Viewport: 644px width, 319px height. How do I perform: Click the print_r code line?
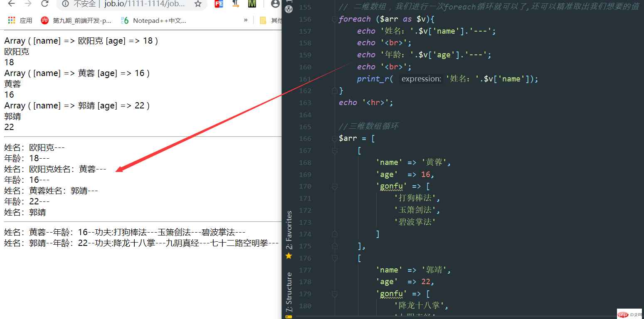447,79
